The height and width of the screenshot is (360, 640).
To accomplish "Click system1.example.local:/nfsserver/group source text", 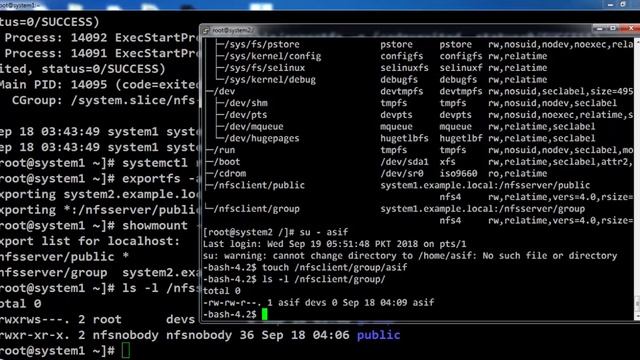I will (x=482, y=209).
